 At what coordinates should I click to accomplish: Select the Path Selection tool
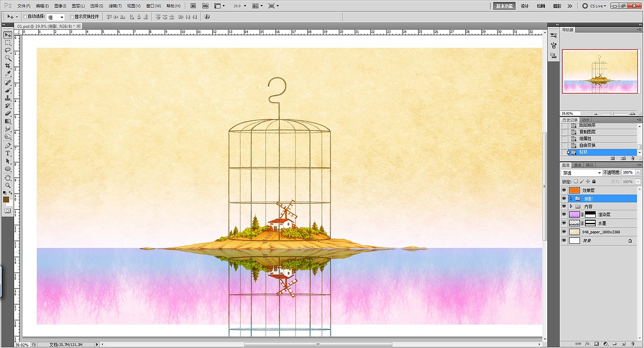tap(8, 161)
